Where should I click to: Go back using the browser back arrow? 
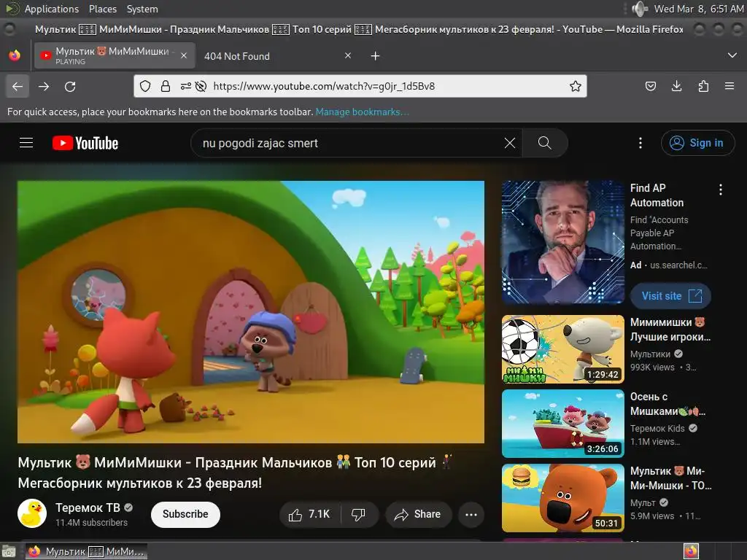(18, 86)
